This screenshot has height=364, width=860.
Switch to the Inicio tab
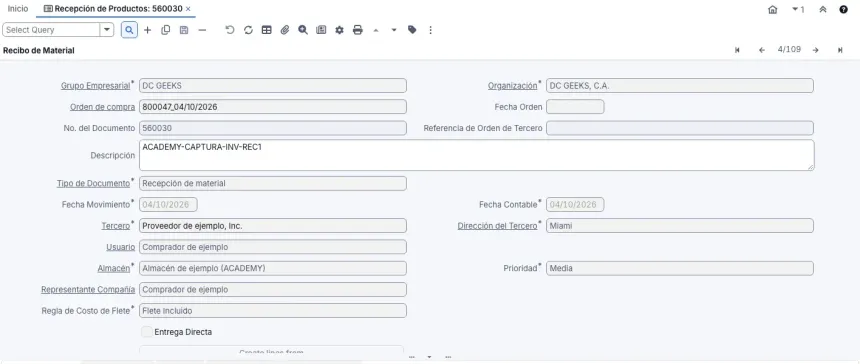pyautogui.click(x=18, y=9)
